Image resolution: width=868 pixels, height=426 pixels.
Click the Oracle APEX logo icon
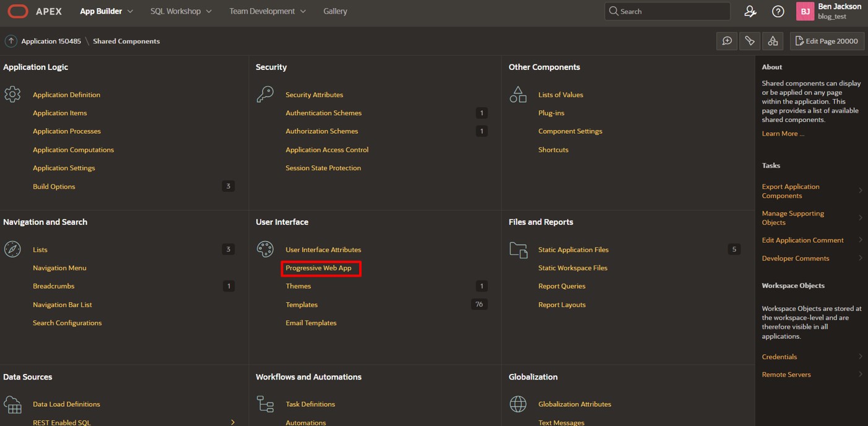tap(18, 11)
